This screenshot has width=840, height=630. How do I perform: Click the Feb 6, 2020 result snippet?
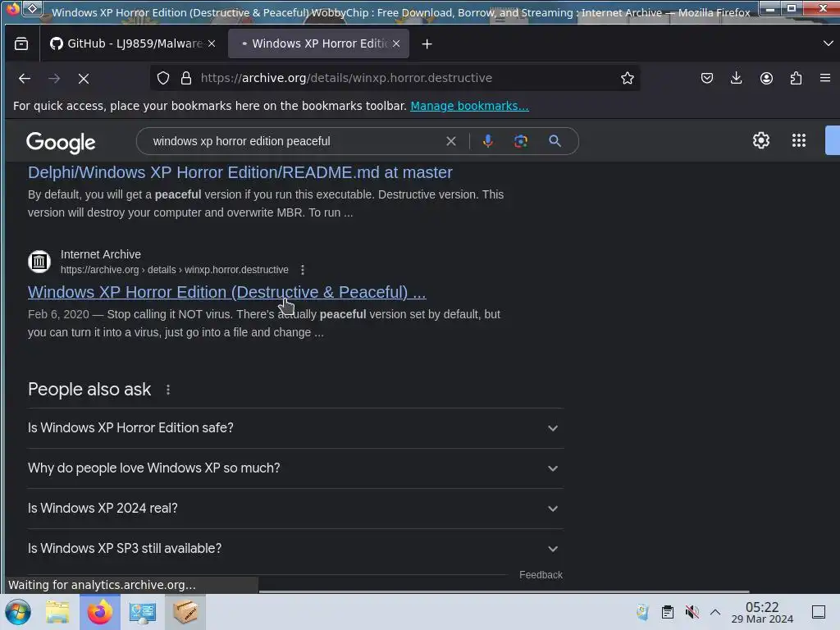pyautogui.click(x=264, y=323)
